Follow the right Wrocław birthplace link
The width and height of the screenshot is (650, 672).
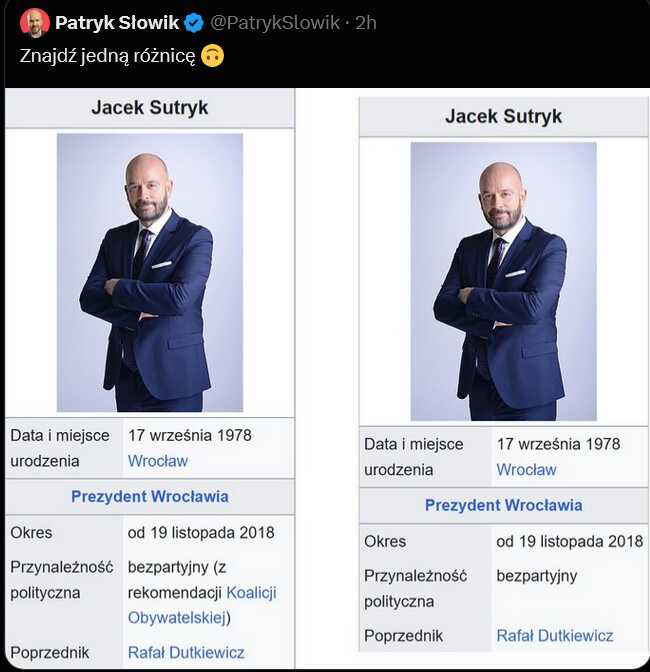tap(527, 470)
